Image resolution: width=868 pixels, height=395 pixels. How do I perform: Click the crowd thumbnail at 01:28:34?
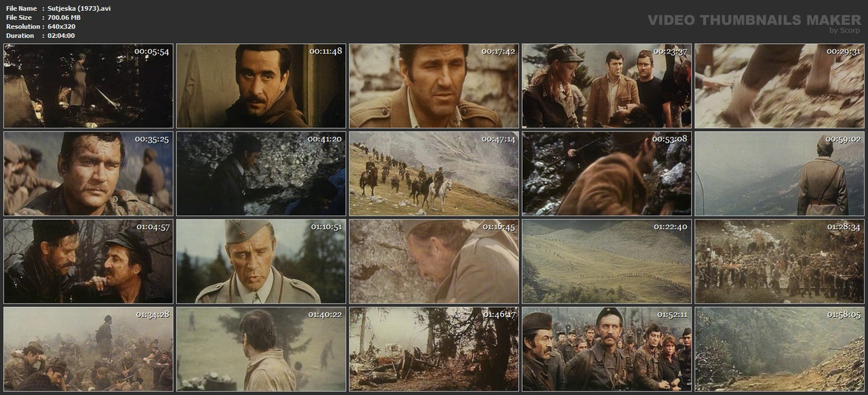pos(780,262)
